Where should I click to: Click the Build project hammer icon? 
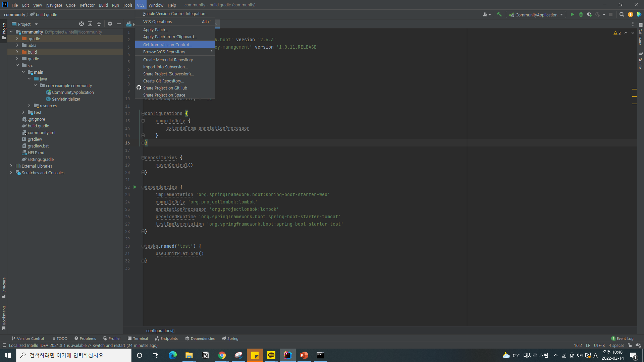(499, 14)
